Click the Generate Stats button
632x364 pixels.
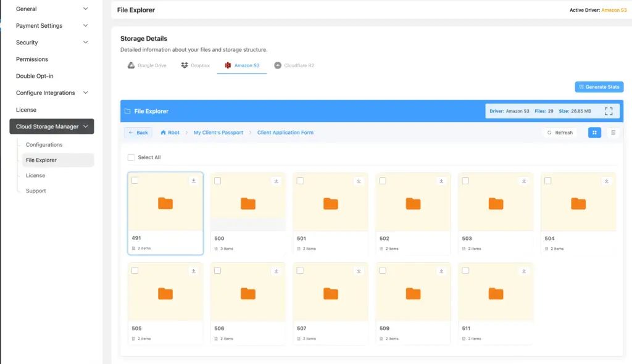[x=599, y=86]
